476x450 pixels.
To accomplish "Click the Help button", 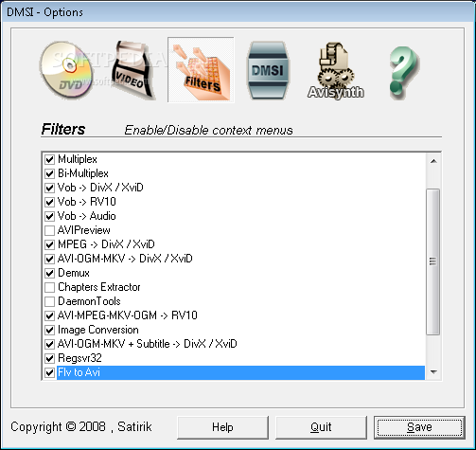I will pyautogui.click(x=222, y=427).
